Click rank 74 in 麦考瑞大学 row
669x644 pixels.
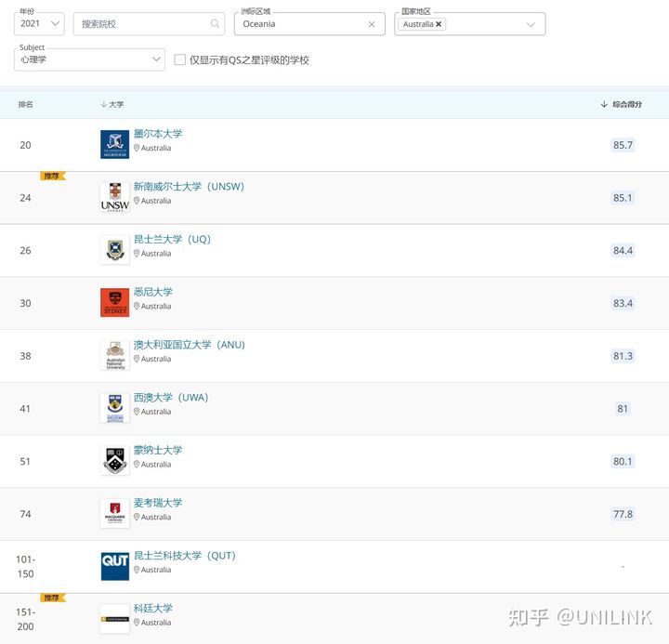pos(25,514)
